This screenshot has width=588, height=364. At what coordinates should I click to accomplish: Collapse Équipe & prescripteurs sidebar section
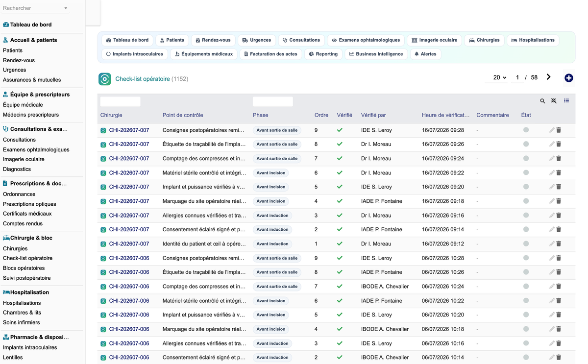(x=40, y=95)
